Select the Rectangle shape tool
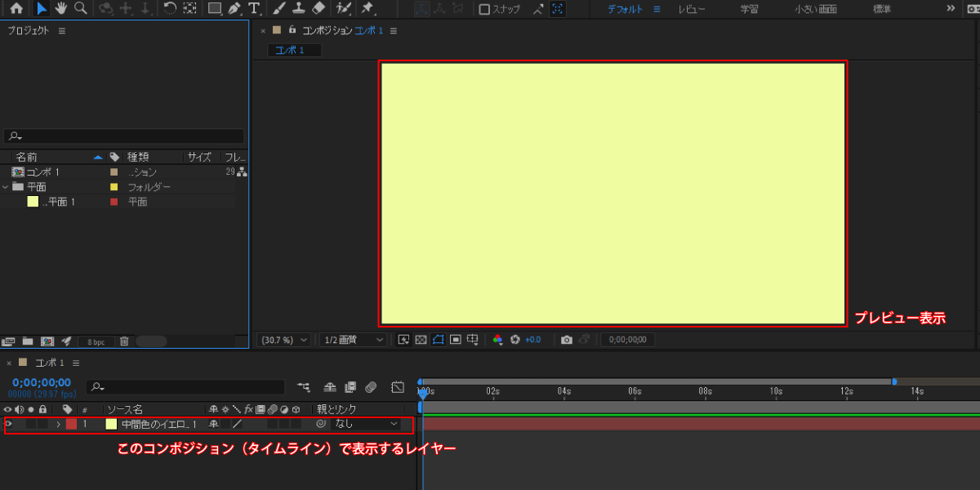 click(214, 8)
